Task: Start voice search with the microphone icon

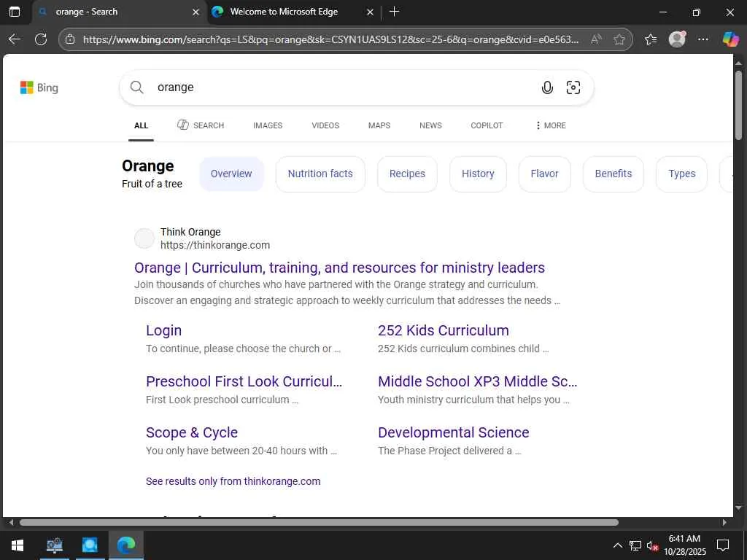Action: tap(547, 87)
